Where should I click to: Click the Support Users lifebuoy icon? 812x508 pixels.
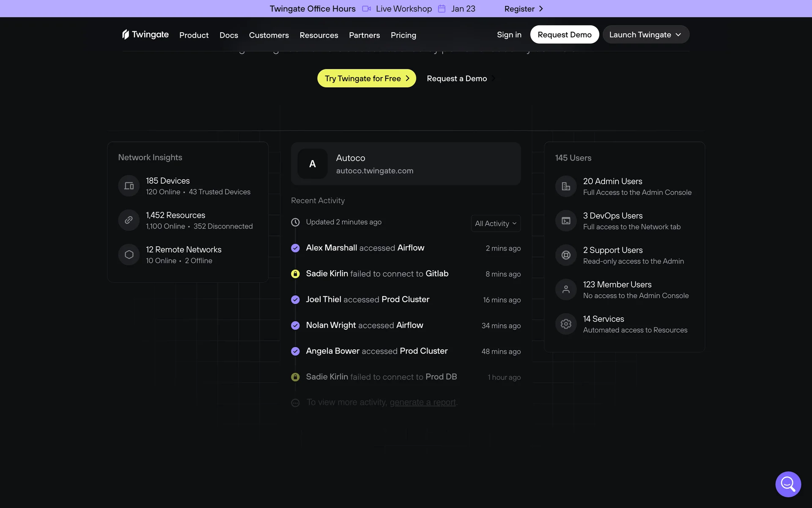pyautogui.click(x=566, y=255)
